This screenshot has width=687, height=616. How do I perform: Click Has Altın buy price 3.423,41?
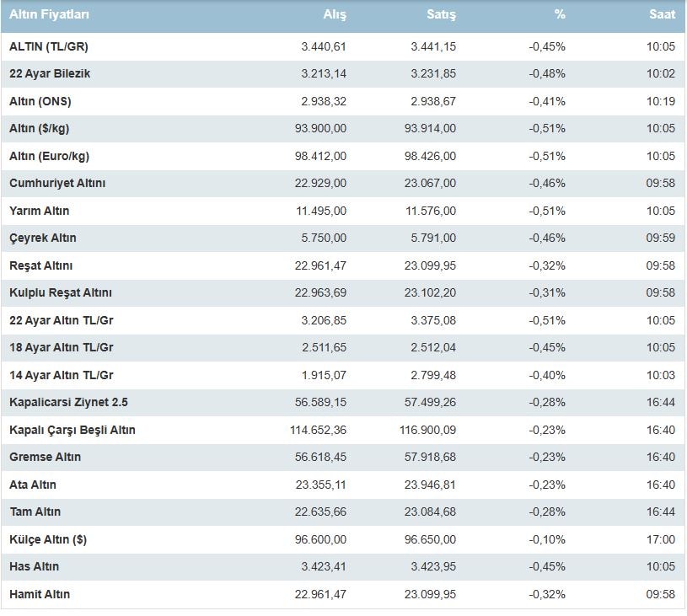(324, 566)
